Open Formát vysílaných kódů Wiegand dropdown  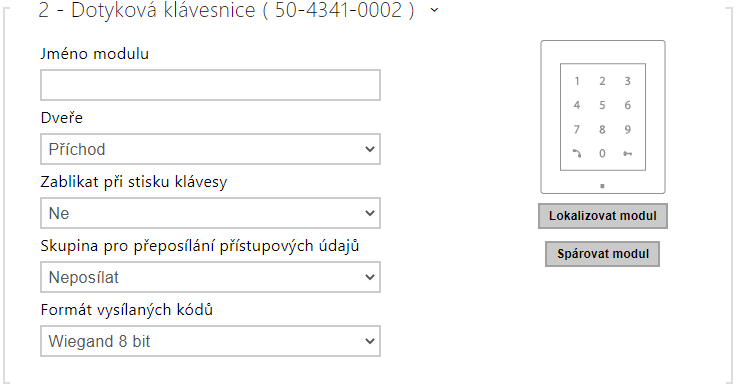tap(210, 341)
